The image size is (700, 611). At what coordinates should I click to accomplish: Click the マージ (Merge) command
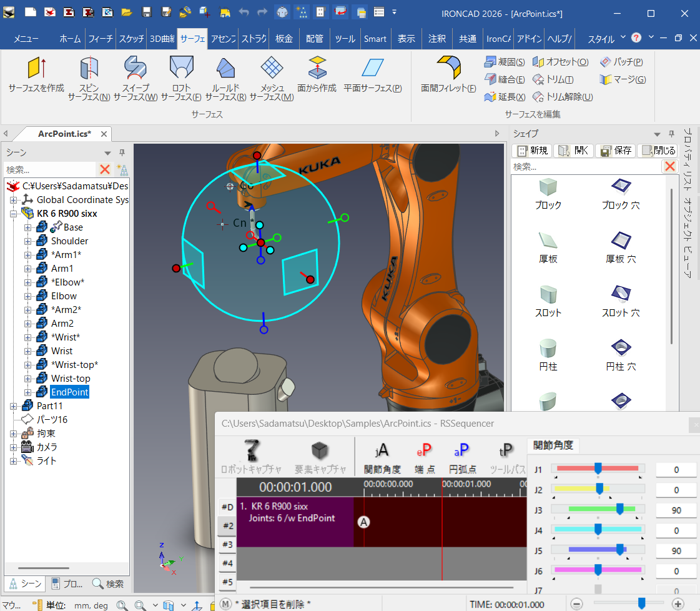pos(623,79)
